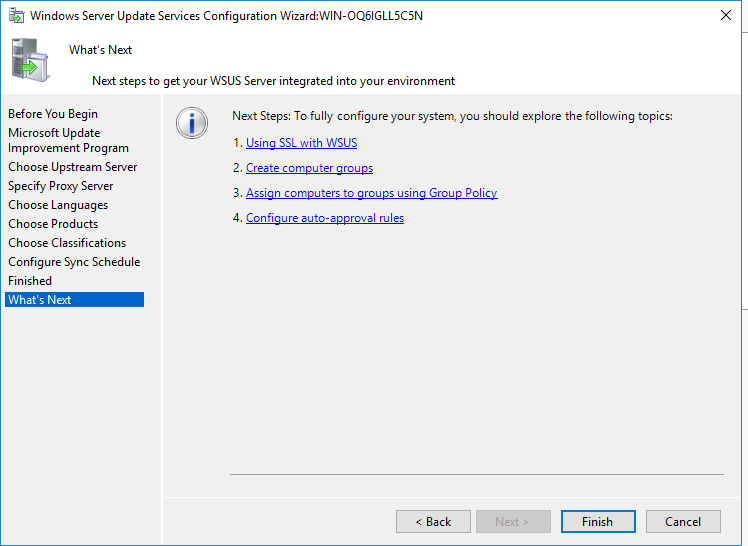Select the Choose Upstream Server step

pyautogui.click(x=73, y=167)
